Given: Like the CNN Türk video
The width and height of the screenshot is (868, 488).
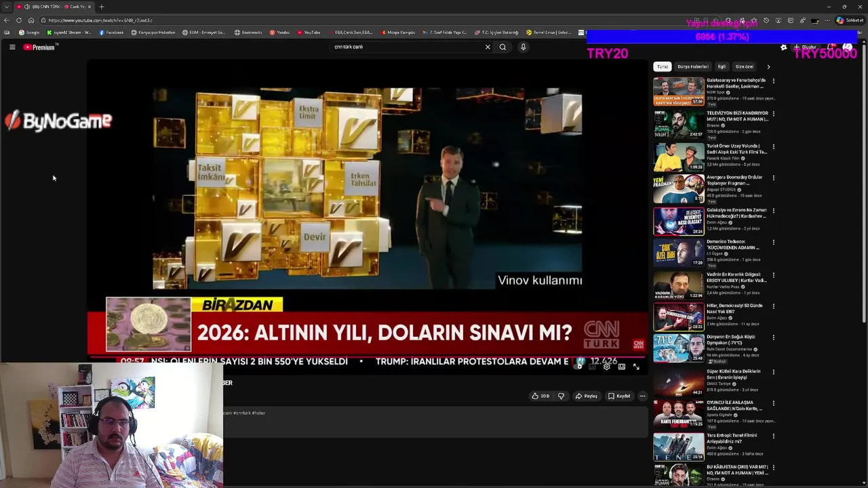Looking at the screenshot, I should 540,396.
